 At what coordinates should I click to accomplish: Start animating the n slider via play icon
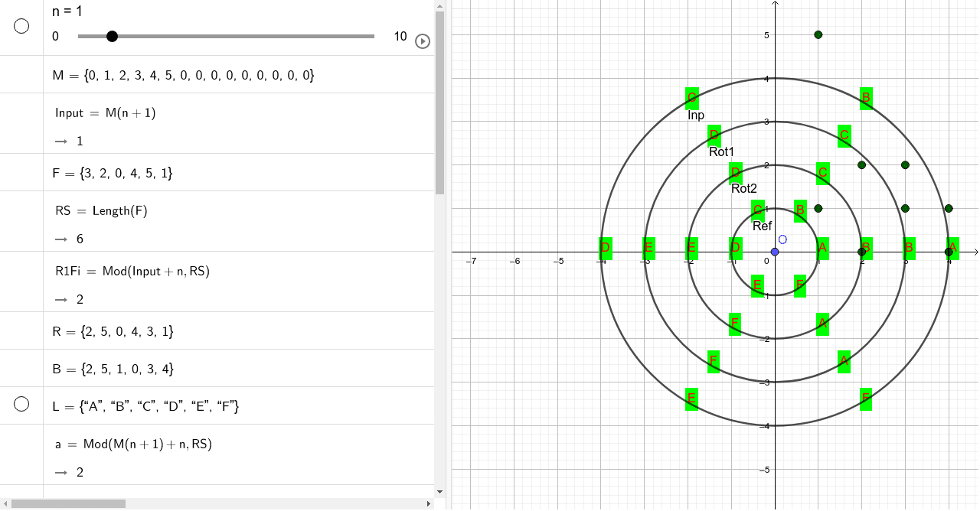[x=422, y=41]
